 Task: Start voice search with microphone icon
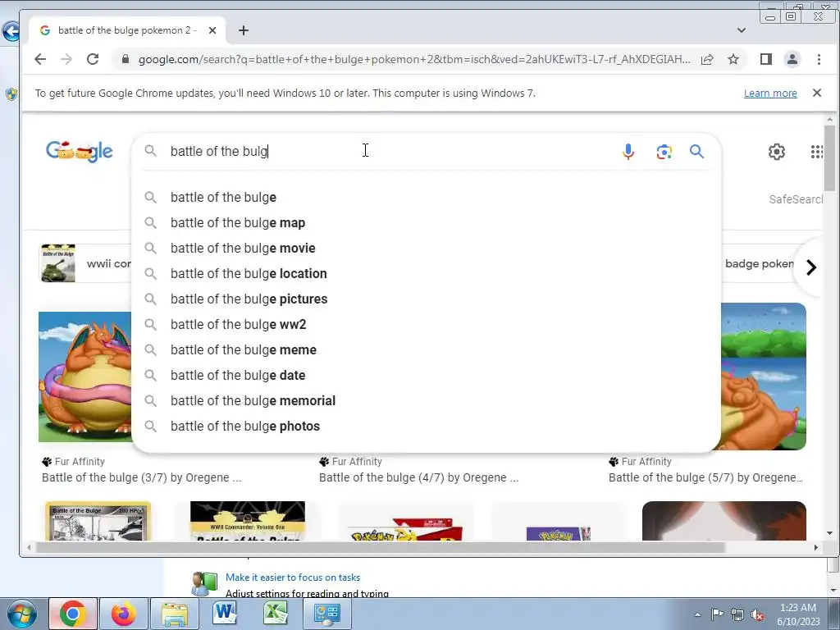628,152
